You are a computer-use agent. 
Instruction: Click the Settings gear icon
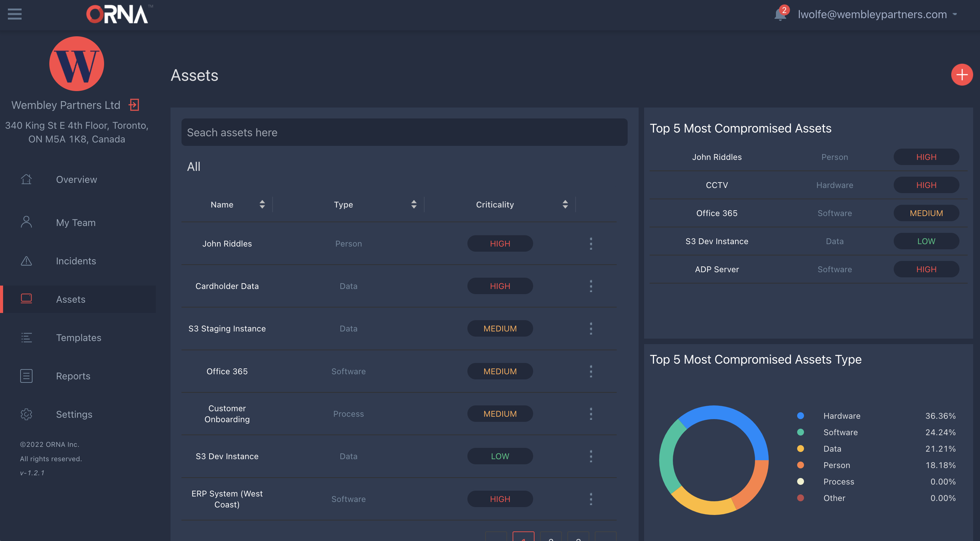26,414
